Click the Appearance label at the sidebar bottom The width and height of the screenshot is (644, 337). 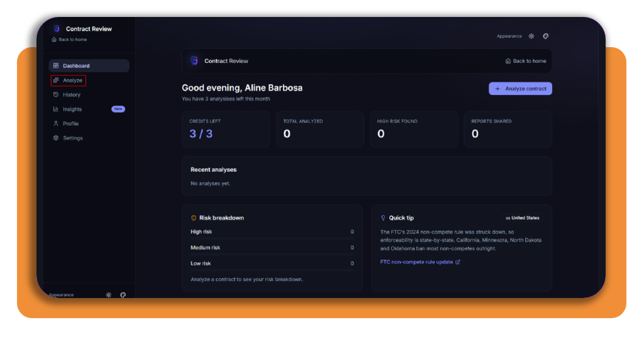click(x=61, y=295)
